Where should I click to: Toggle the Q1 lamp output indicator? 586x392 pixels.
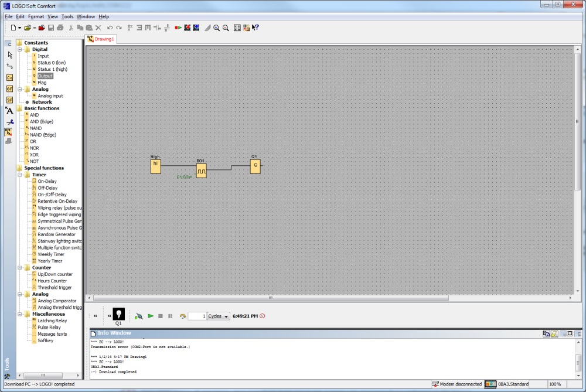tap(118, 314)
